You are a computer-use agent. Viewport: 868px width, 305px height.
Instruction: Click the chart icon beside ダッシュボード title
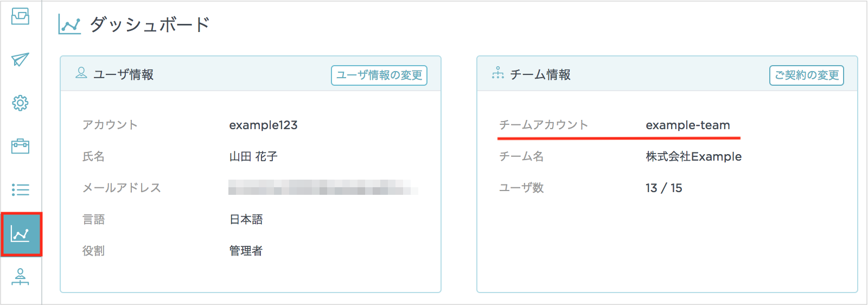pyautogui.click(x=69, y=25)
